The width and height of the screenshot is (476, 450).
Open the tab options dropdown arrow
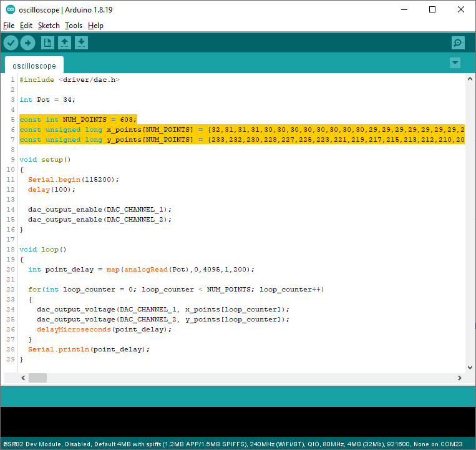[x=455, y=63]
